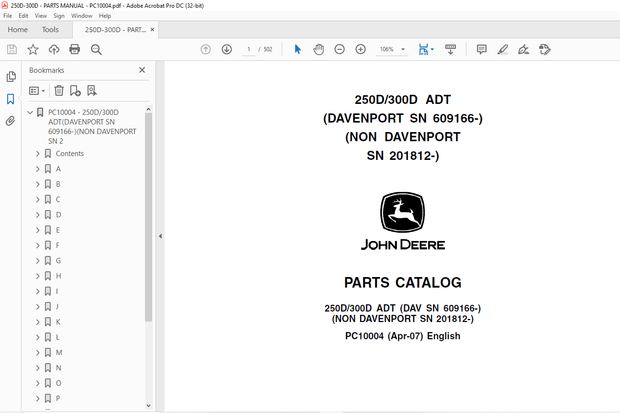The width and height of the screenshot is (620, 413).
Task: Click the scrolling mode icon
Action: (450, 49)
